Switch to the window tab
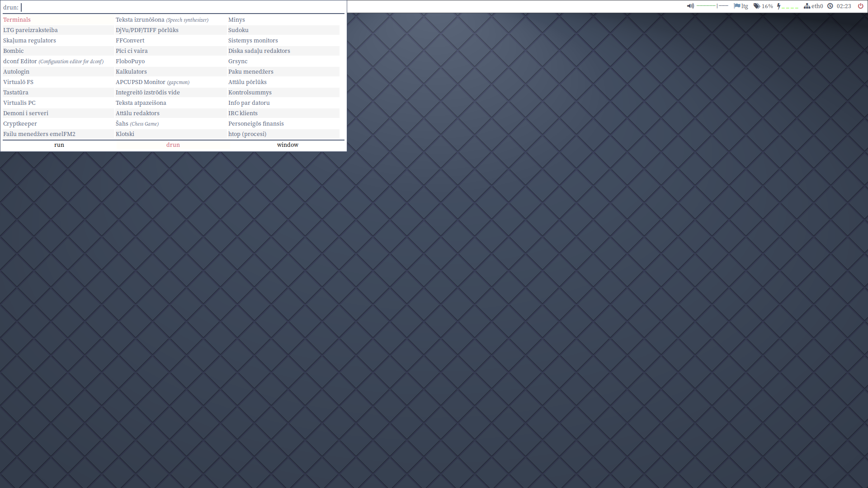This screenshot has width=868, height=488. [x=288, y=145]
